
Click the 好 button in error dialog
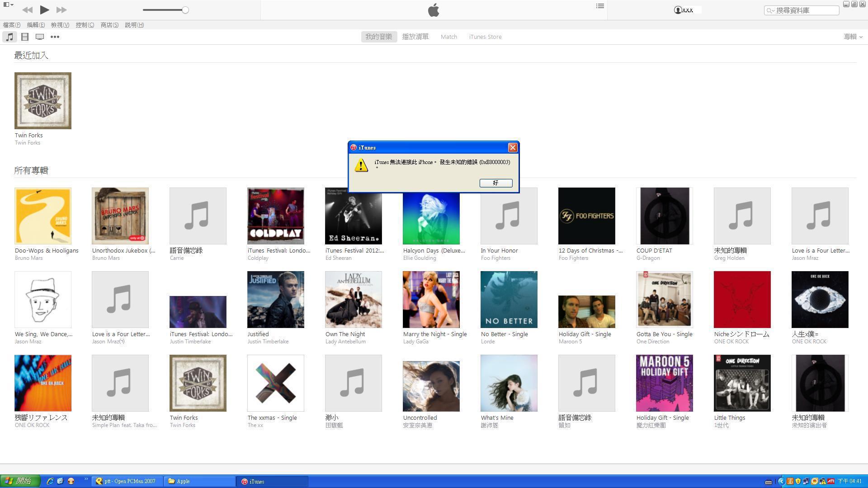[x=496, y=183]
